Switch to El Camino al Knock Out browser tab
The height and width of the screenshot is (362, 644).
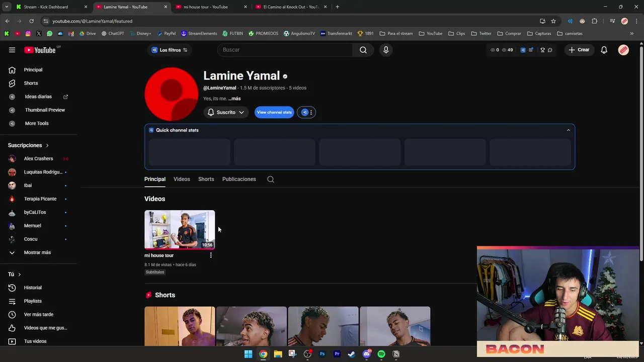tap(290, 7)
